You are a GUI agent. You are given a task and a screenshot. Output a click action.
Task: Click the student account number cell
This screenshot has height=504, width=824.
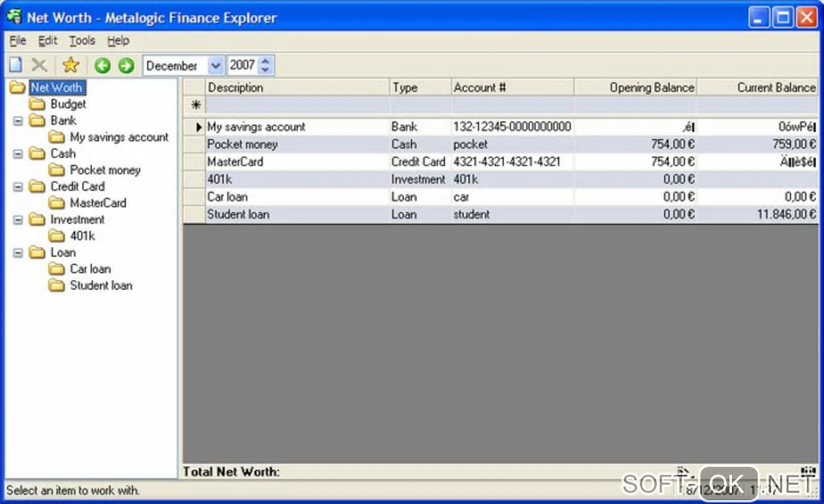coord(512,214)
